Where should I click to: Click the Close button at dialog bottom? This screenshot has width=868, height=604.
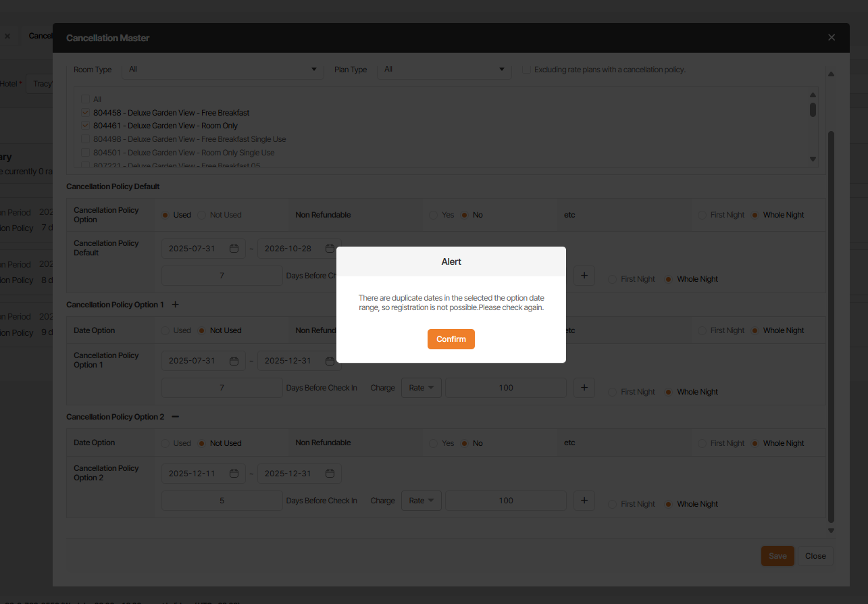point(815,556)
